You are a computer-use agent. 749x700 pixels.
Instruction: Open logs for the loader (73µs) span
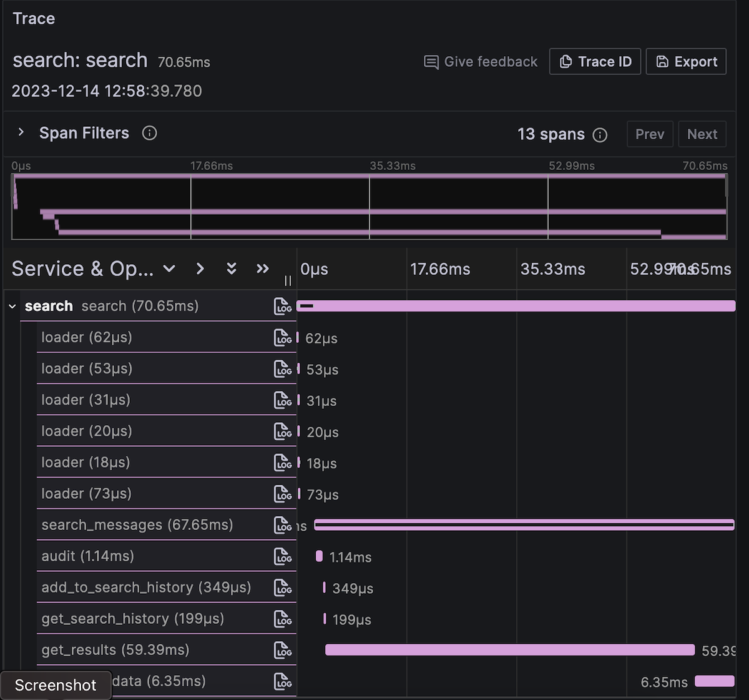pos(283,494)
